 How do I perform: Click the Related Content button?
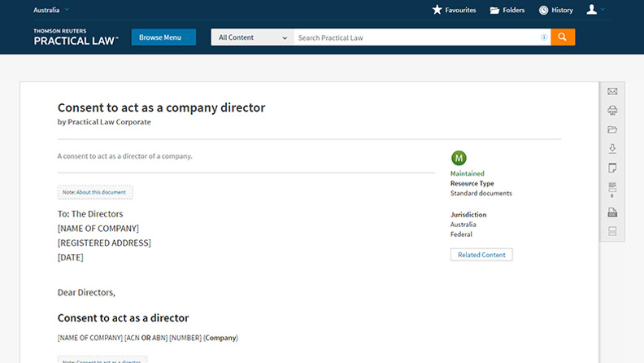481,255
